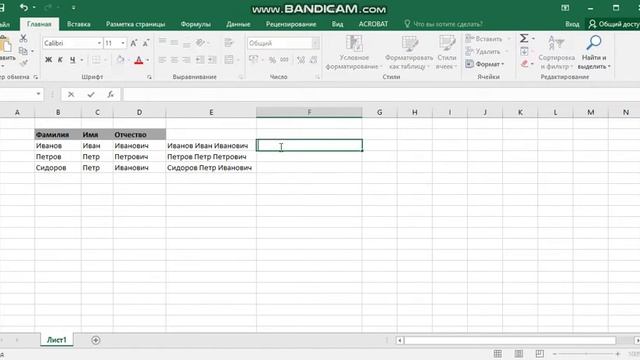This screenshot has width=640, height=360.
Task: Click the Вход sign-in link
Action: point(572,24)
